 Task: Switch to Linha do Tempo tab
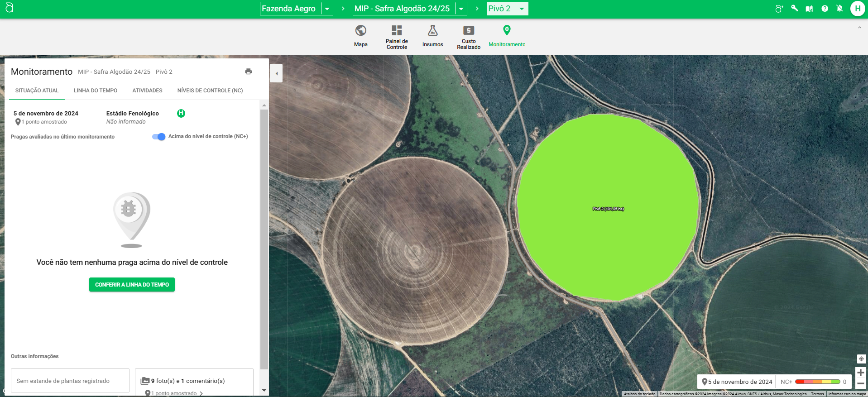coord(96,91)
